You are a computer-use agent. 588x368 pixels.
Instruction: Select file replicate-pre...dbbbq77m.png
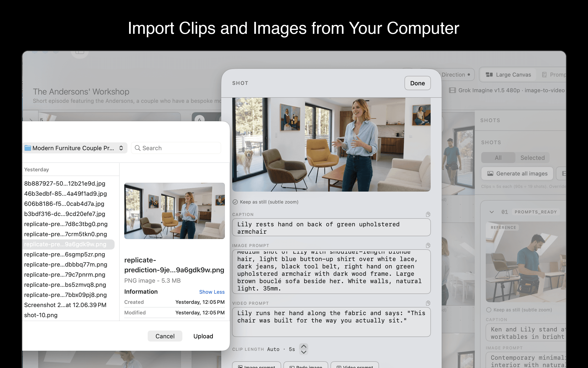click(66, 264)
